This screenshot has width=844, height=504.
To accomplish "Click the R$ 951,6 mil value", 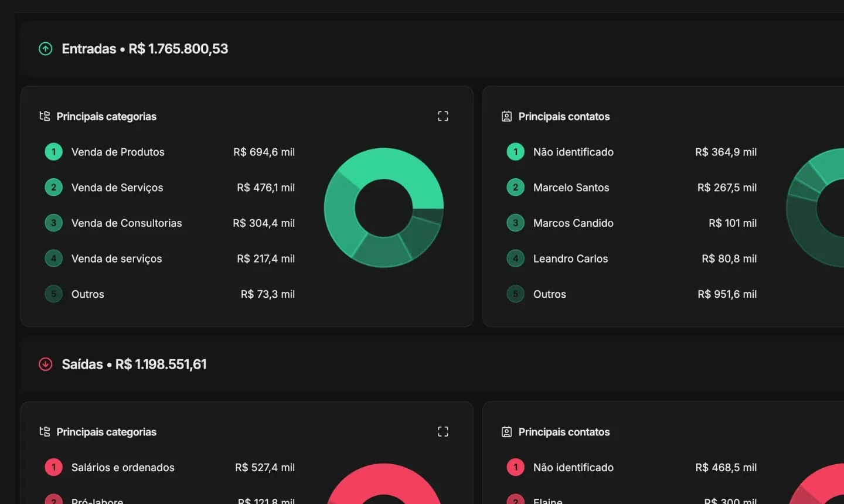I will tap(727, 294).
